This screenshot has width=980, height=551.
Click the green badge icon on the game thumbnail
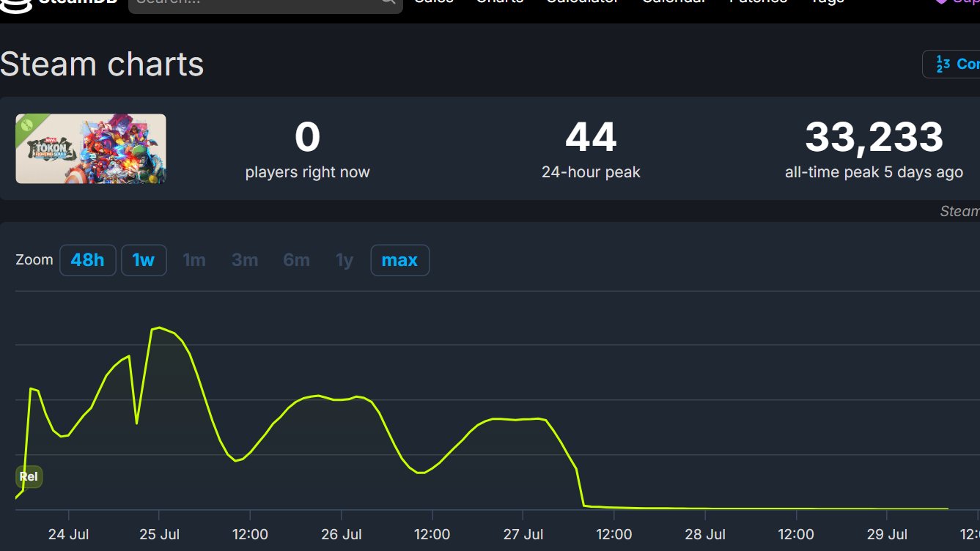pyautogui.click(x=28, y=125)
